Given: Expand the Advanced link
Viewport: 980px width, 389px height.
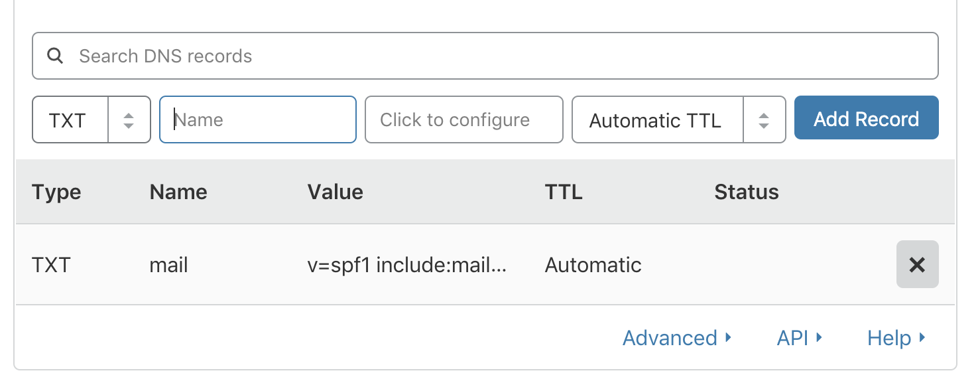Looking at the screenshot, I should (x=676, y=338).
